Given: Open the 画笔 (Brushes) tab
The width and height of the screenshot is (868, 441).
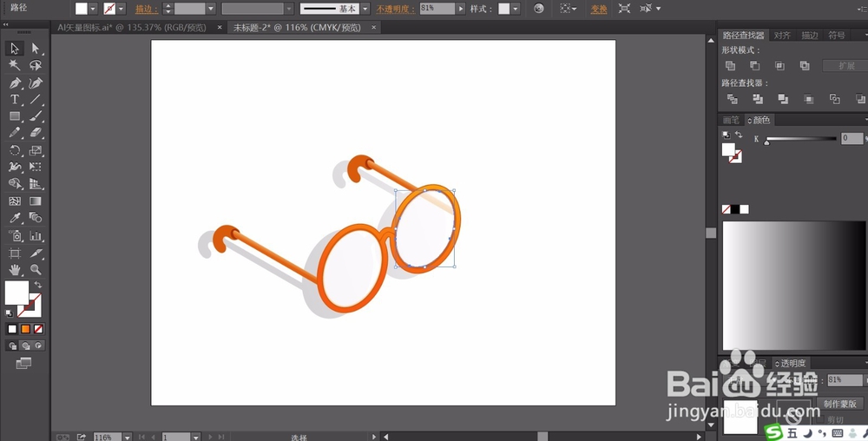Looking at the screenshot, I should (x=731, y=120).
